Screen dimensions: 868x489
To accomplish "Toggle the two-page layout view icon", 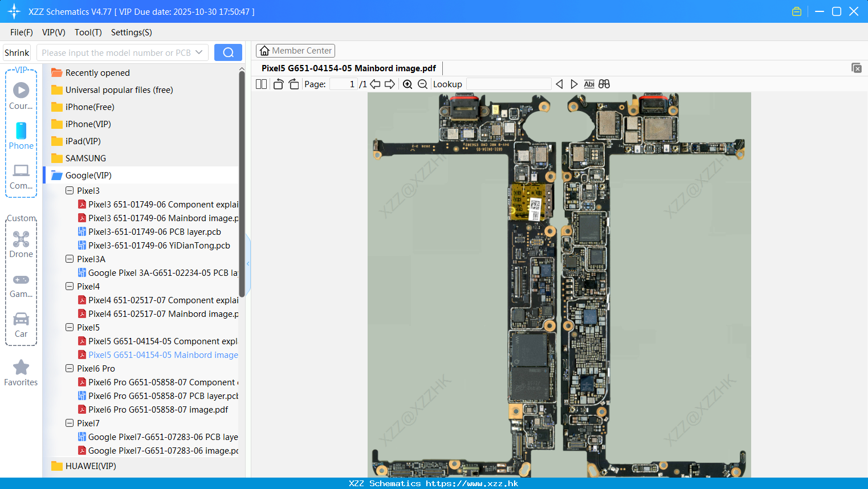I will pos(261,84).
